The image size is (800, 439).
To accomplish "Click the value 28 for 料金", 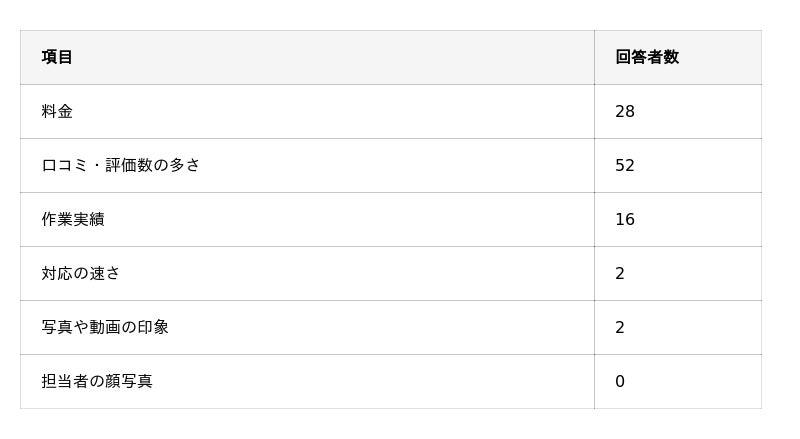I will pyautogui.click(x=625, y=111).
